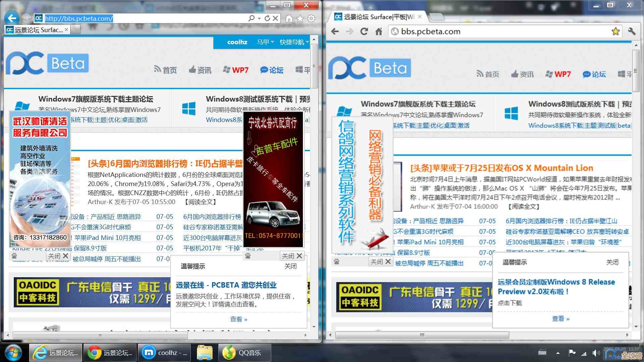Toggle the bookmark star in the right address bar
This screenshot has width=644, height=362.
[x=615, y=31]
